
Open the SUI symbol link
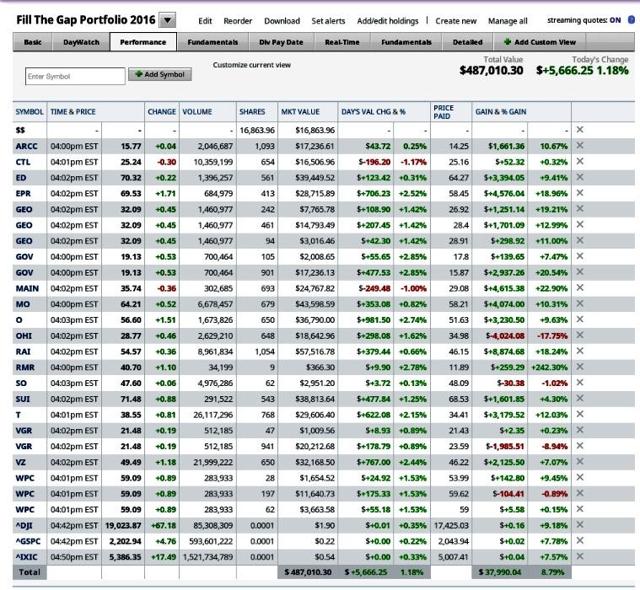point(23,399)
